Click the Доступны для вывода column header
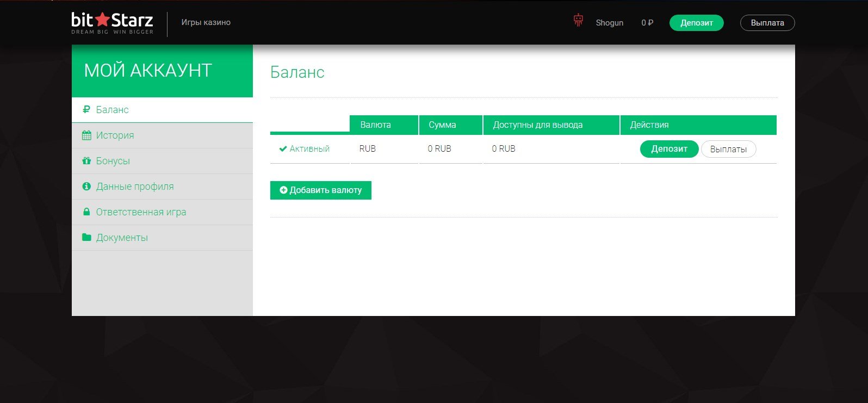 [x=551, y=125]
